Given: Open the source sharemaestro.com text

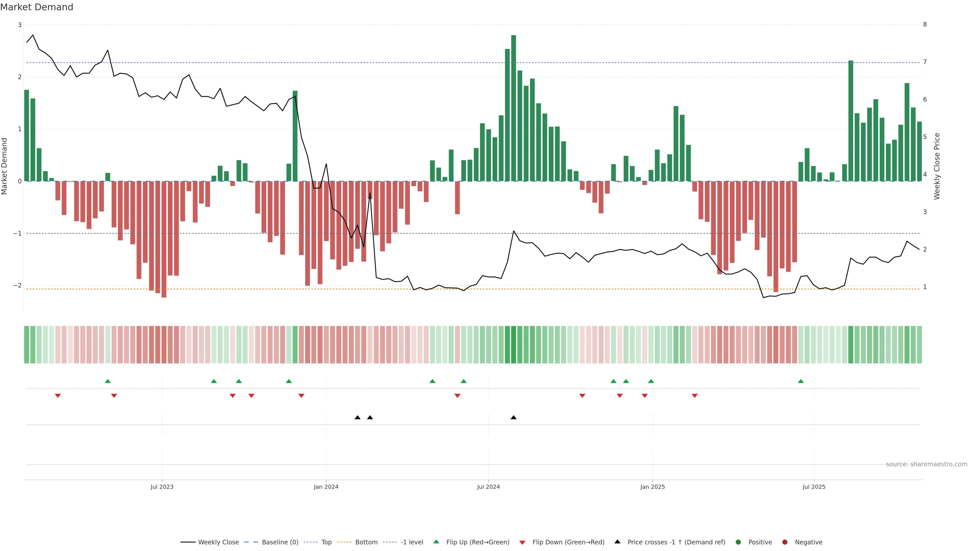Looking at the screenshot, I should point(926,464).
